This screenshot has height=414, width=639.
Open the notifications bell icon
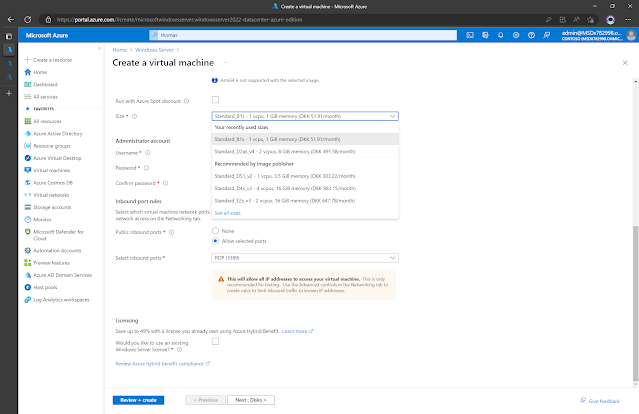coord(500,35)
